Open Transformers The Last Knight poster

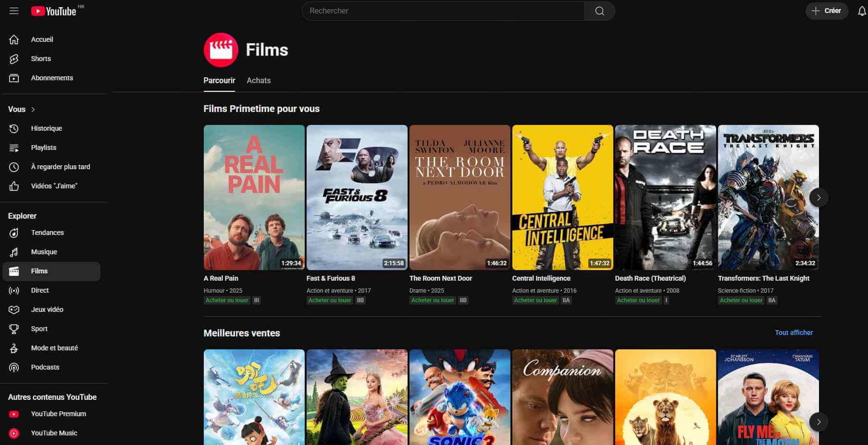point(769,198)
